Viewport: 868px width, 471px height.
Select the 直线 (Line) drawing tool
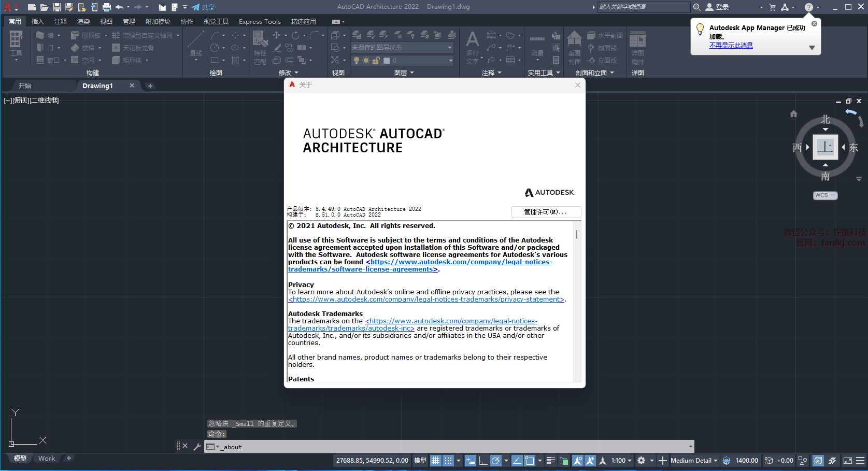point(196,42)
